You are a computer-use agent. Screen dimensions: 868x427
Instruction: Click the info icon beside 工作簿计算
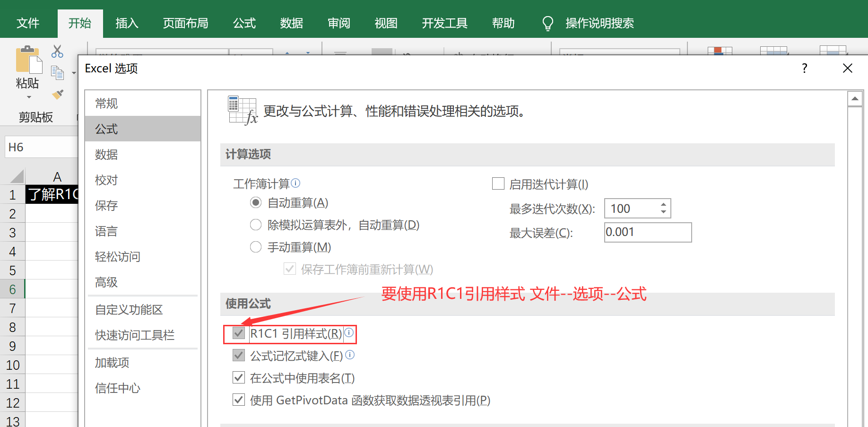296,183
